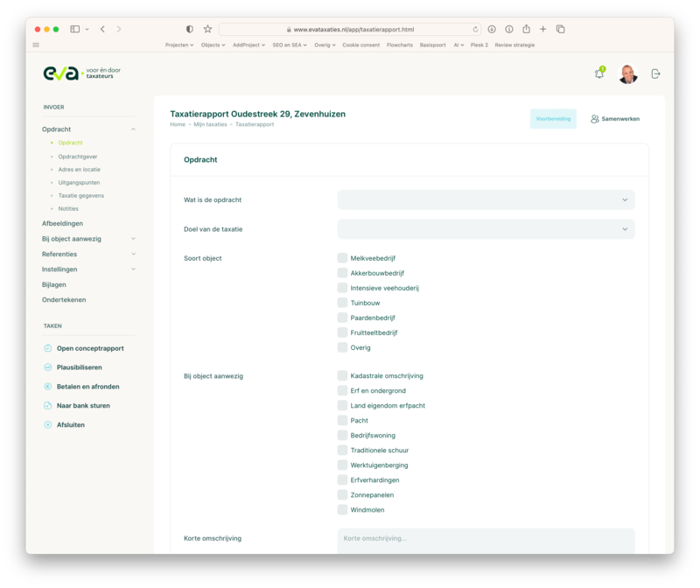Collapse the Opdracht sidebar section
The image size is (700, 588).
coord(133,129)
